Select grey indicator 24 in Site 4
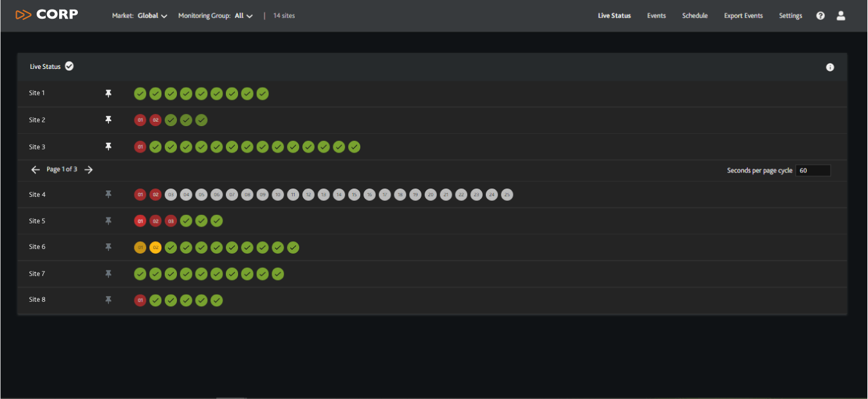This screenshot has width=868, height=399. click(x=492, y=194)
